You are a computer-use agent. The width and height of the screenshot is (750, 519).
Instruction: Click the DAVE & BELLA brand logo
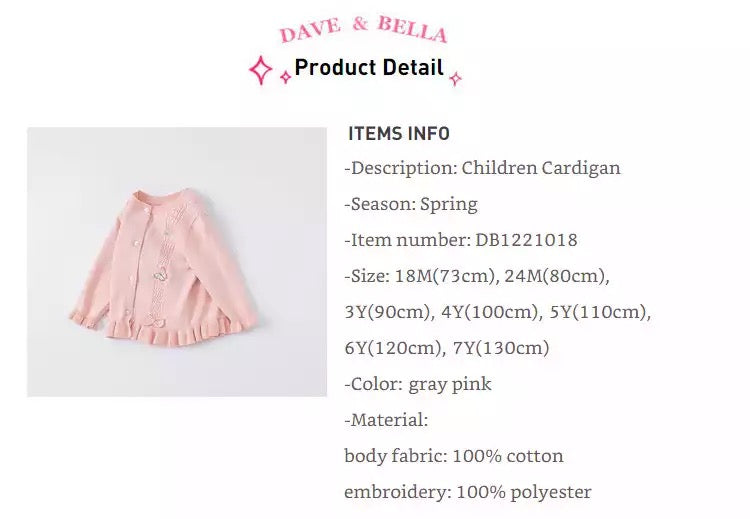click(x=364, y=29)
